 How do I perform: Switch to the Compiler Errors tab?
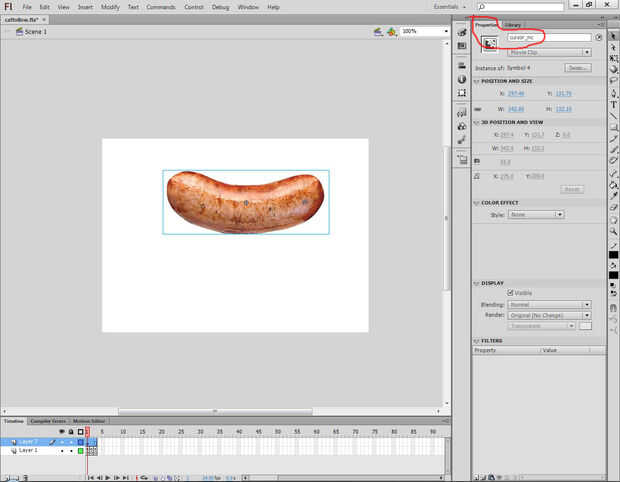pyautogui.click(x=48, y=421)
